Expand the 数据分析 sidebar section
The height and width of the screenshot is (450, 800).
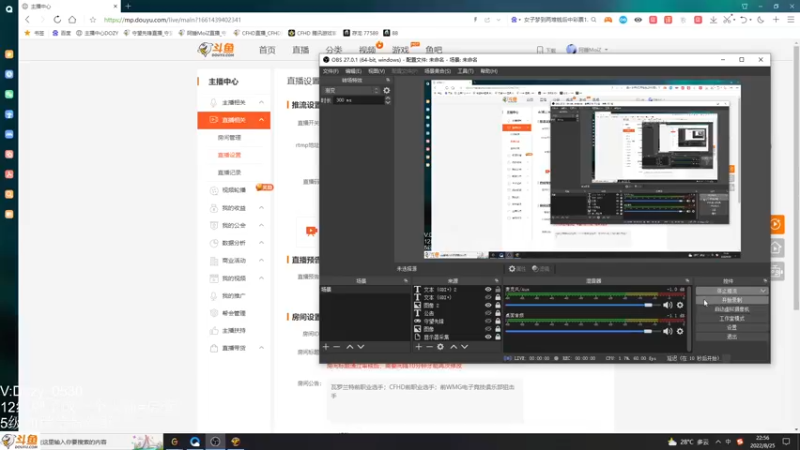pyautogui.click(x=261, y=243)
